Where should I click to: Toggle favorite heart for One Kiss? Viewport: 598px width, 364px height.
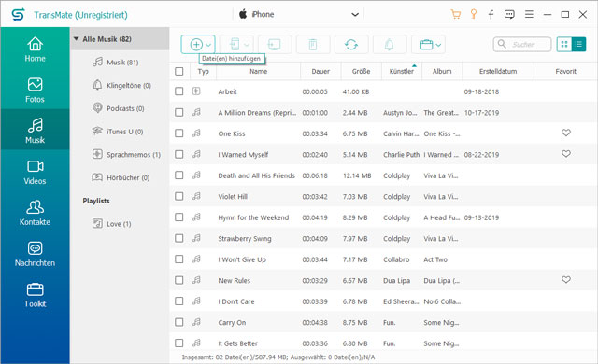pos(566,133)
